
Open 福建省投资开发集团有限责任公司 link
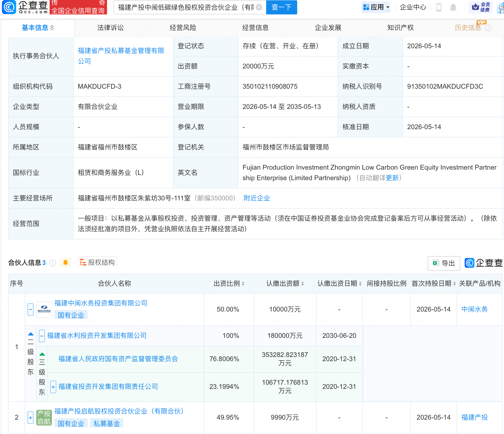(108, 386)
